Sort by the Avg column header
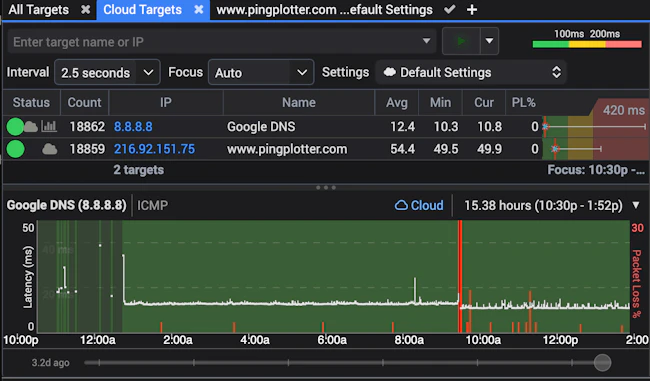 coord(397,102)
